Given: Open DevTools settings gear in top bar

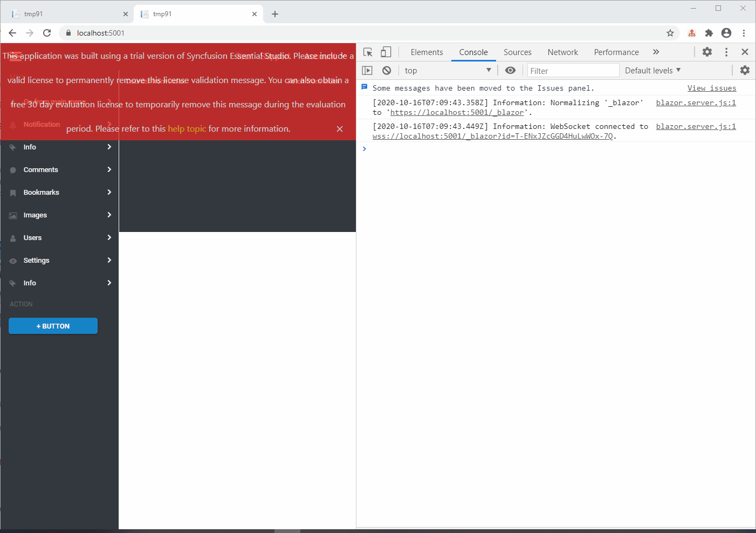Looking at the screenshot, I should click(707, 52).
